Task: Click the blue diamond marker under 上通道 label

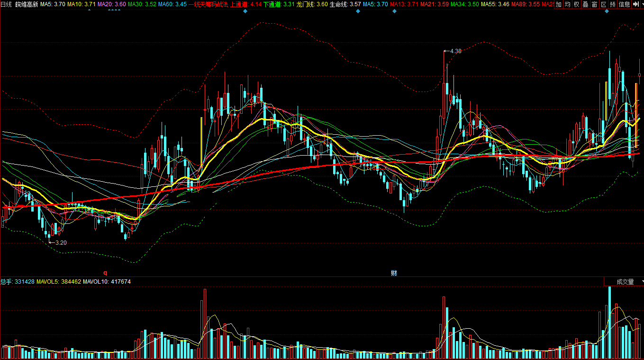Action: pyautogui.click(x=245, y=11)
